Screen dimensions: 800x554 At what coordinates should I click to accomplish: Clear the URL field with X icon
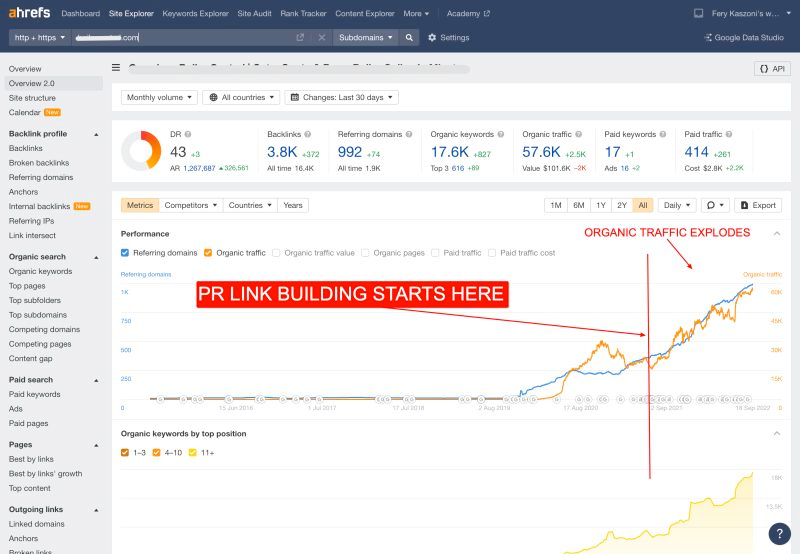321,37
